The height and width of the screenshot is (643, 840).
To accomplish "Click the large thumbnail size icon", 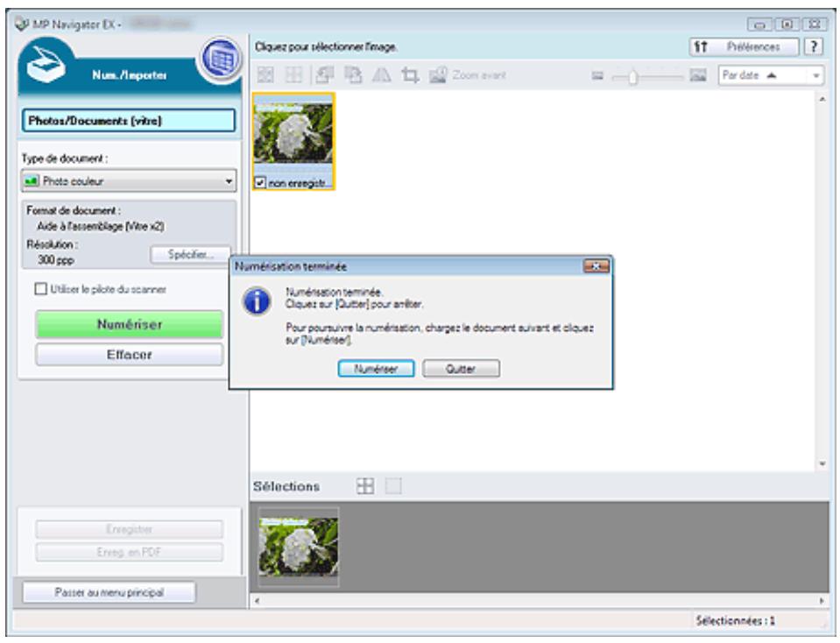I will 697,75.
